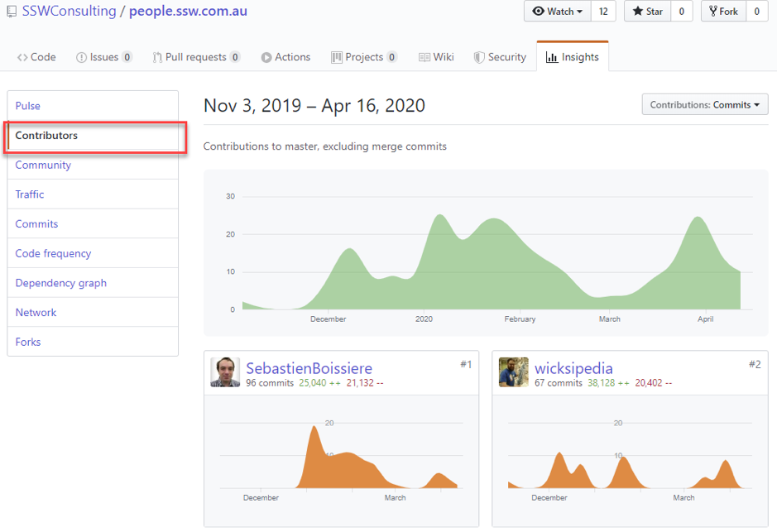
Task: Open the Wiki tab
Action: coord(436,57)
